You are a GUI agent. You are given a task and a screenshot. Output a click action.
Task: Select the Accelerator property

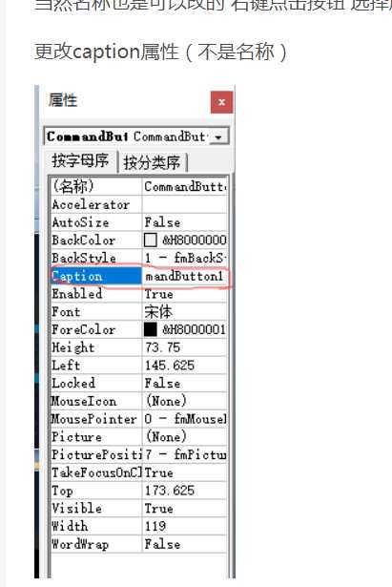click(x=96, y=204)
